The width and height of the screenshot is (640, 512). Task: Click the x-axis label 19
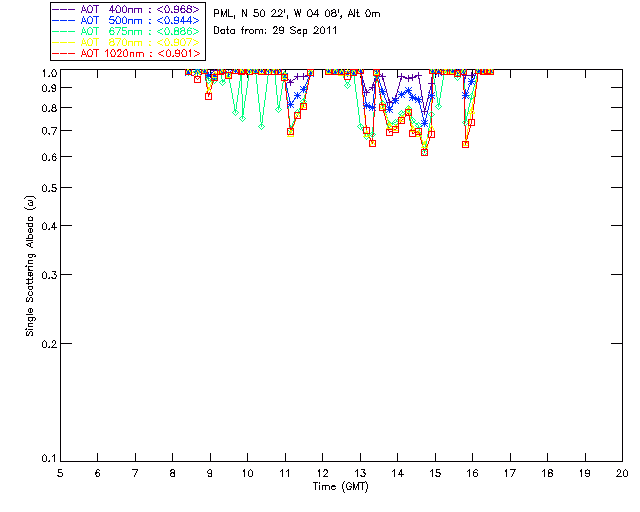click(x=585, y=474)
